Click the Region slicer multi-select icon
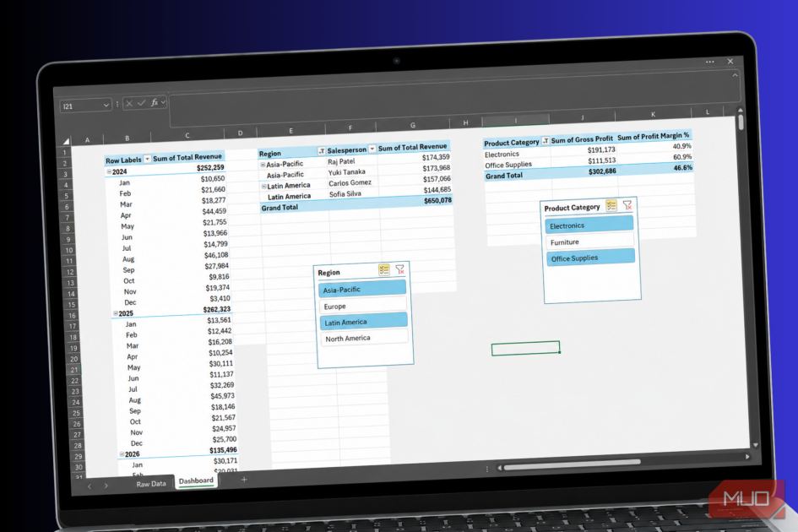This screenshot has height=532, width=798. 383,270
